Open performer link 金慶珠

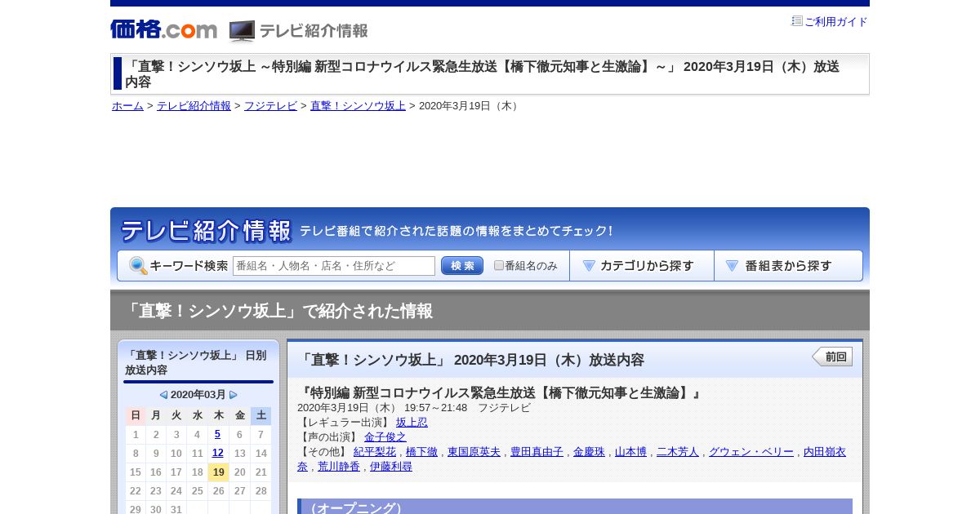[589, 452]
